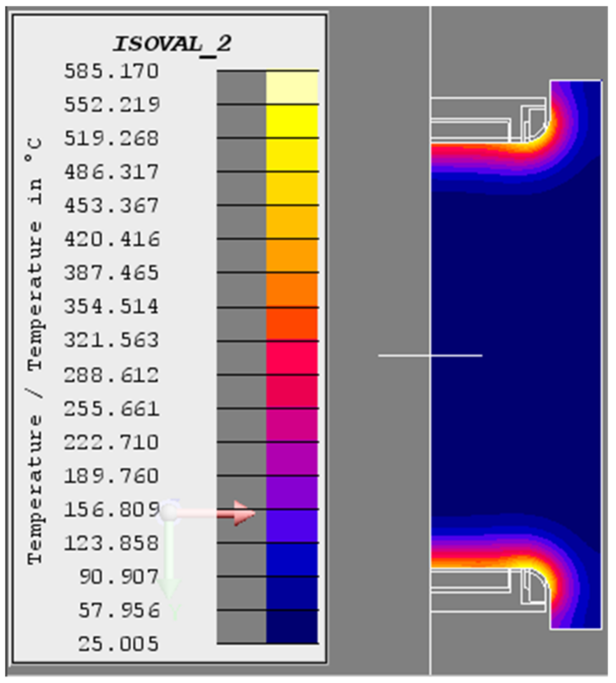Viewport: 616px width, 683px height.
Task: Click the 25.005 minimum value label
Action: point(118,644)
